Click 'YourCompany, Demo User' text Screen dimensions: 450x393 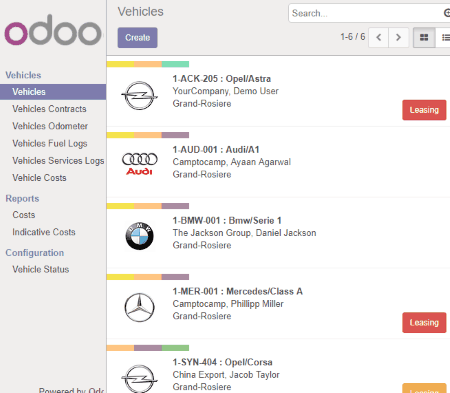pos(226,91)
